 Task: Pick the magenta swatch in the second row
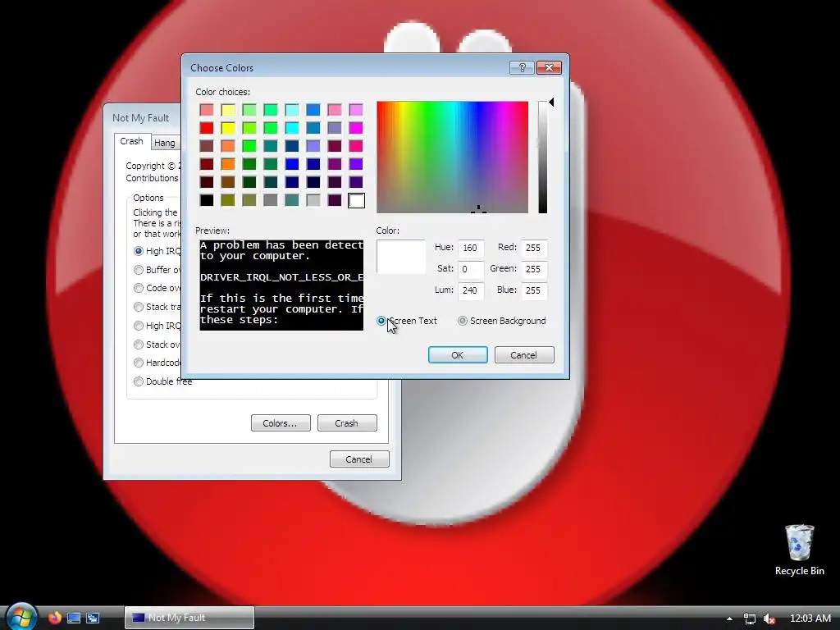[x=356, y=127]
